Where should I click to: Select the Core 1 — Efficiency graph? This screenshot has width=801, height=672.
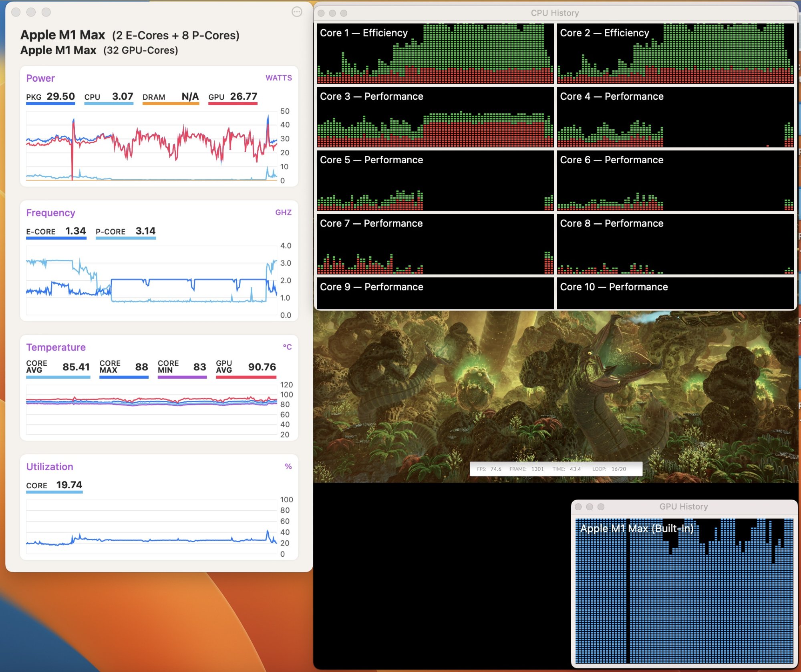[x=435, y=54]
